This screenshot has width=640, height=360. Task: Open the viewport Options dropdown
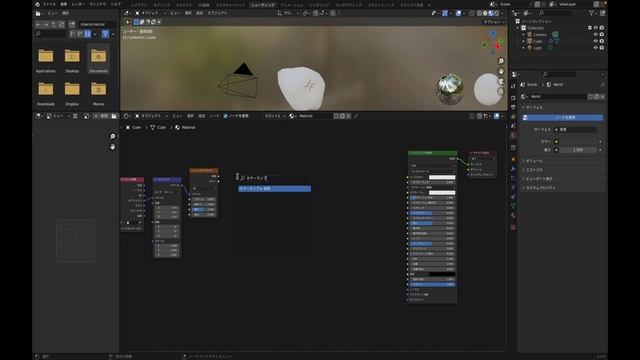pyautogui.click(x=494, y=22)
